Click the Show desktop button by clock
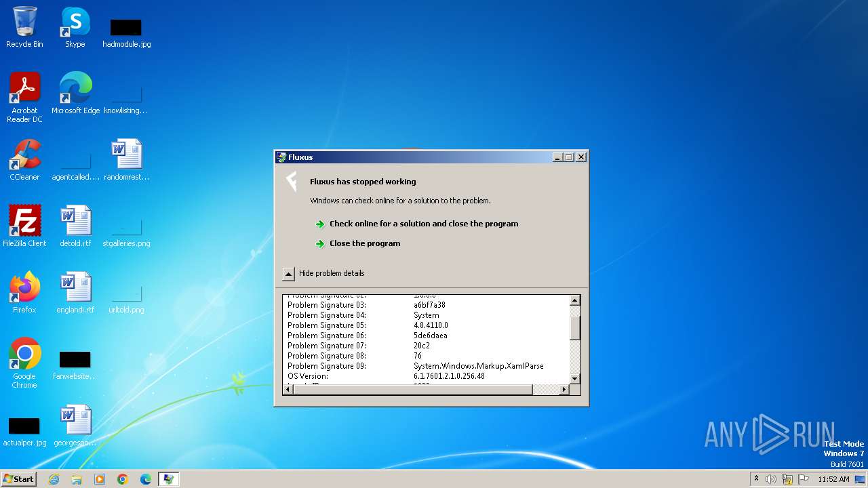 [x=860, y=479]
